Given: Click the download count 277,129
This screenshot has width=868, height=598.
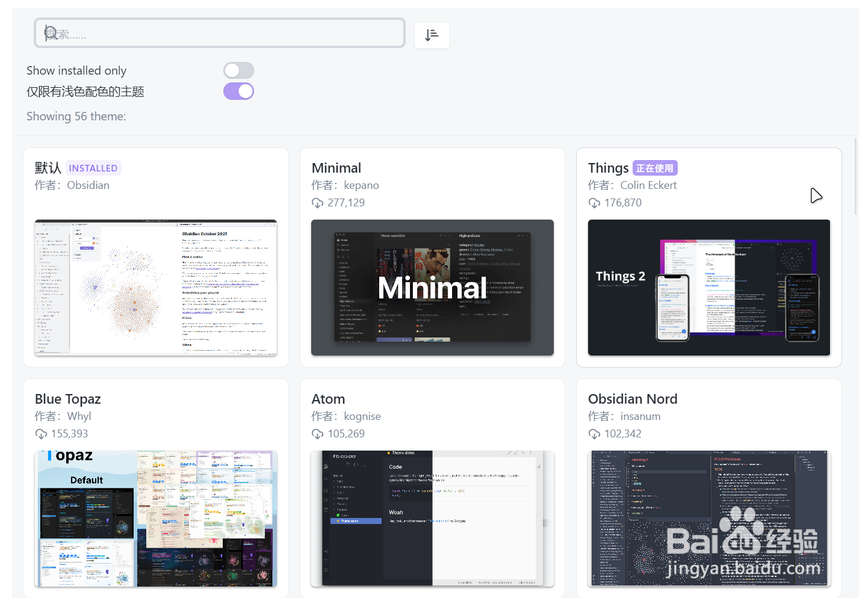Looking at the screenshot, I should tap(346, 203).
